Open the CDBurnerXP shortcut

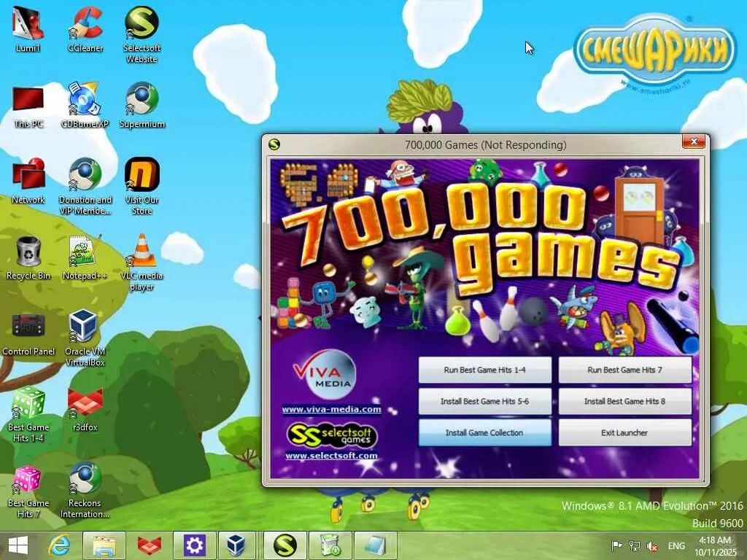pos(85,105)
